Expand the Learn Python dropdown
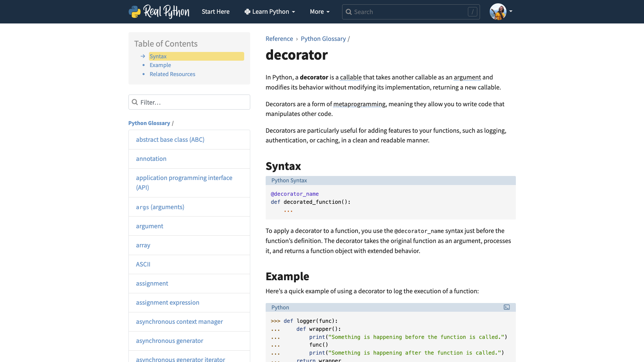 point(270,12)
